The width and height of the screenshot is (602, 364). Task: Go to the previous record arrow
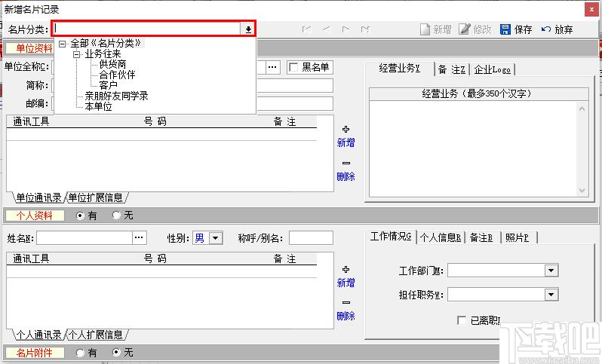point(327,29)
